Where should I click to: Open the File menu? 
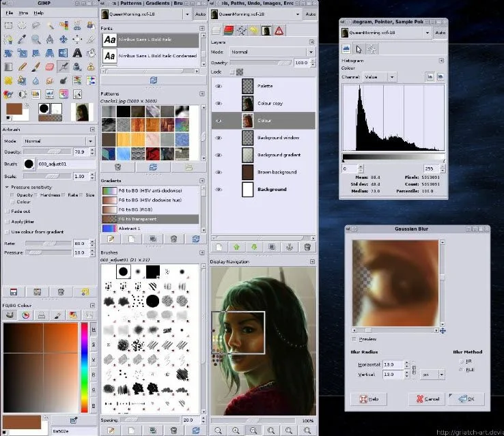coord(10,12)
